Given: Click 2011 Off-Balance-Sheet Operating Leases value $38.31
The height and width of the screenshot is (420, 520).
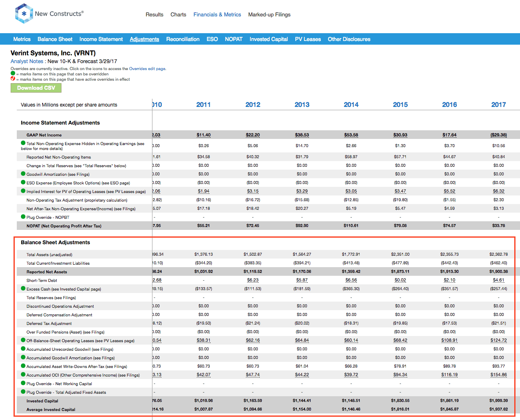Looking at the screenshot, I should pos(204,340).
